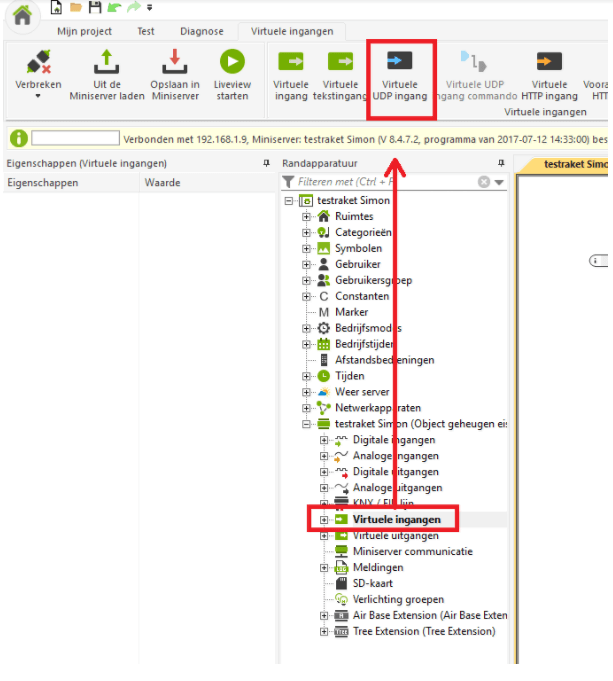613x681 pixels.
Task: Expand the Virtuele ingangen node
Action: (x=324, y=520)
